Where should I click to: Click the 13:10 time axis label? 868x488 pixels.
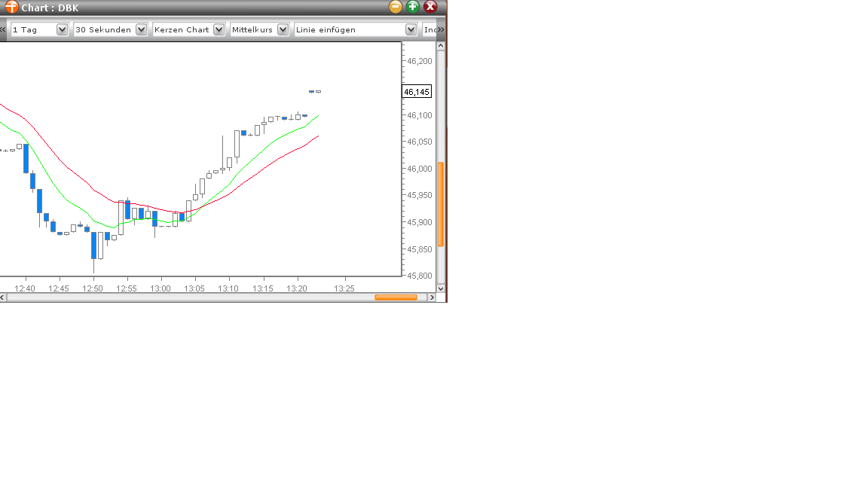(228, 288)
